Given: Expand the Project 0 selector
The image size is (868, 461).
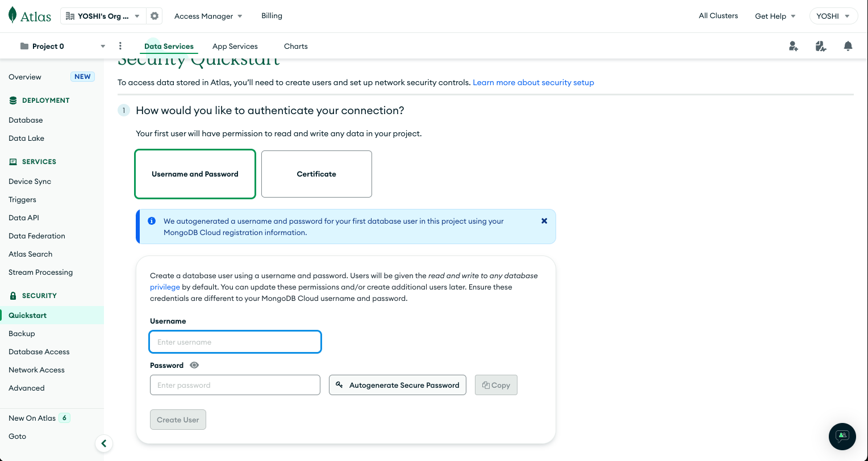Looking at the screenshot, I should point(62,46).
